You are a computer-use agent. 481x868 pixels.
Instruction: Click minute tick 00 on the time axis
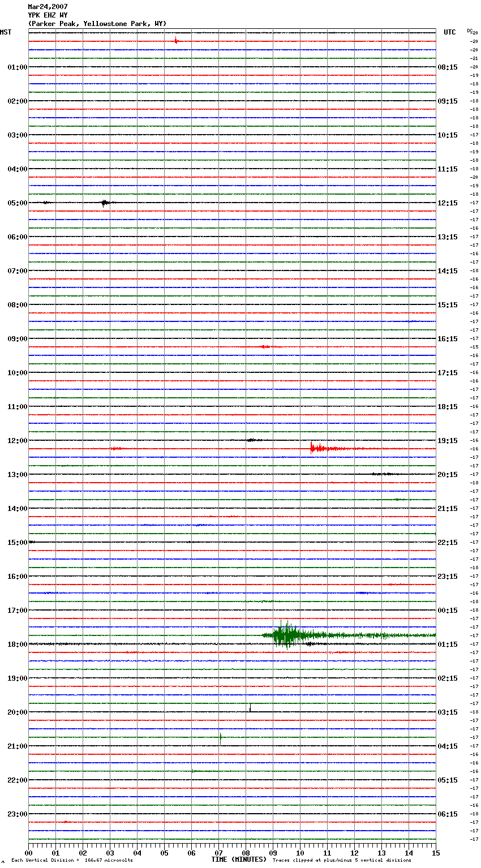point(28,853)
